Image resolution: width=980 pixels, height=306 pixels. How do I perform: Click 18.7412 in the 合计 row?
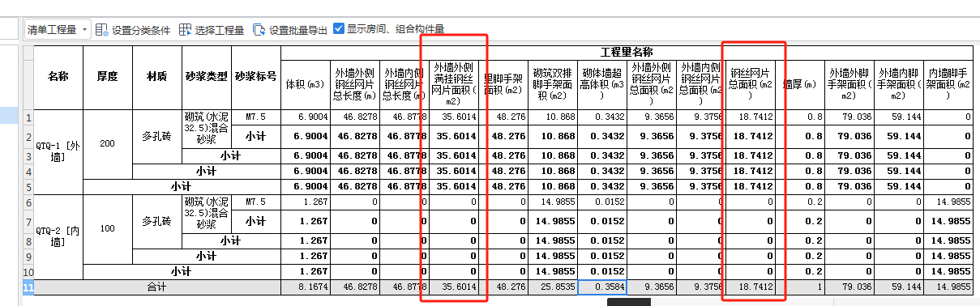click(x=751, y=287)
